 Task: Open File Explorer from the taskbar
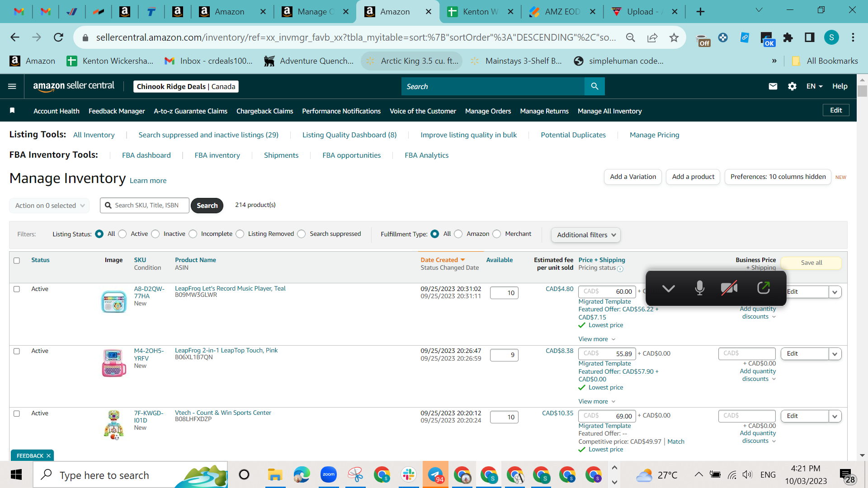click(275, 475)
